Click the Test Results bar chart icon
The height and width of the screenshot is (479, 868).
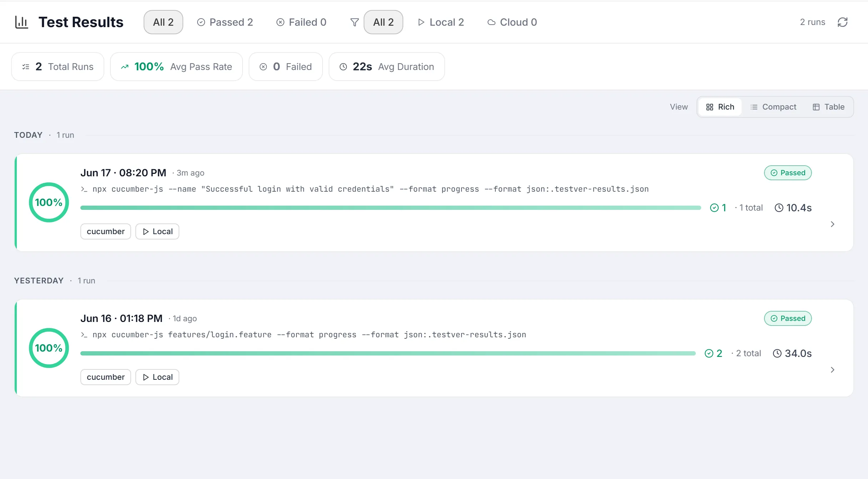[21, 22]
